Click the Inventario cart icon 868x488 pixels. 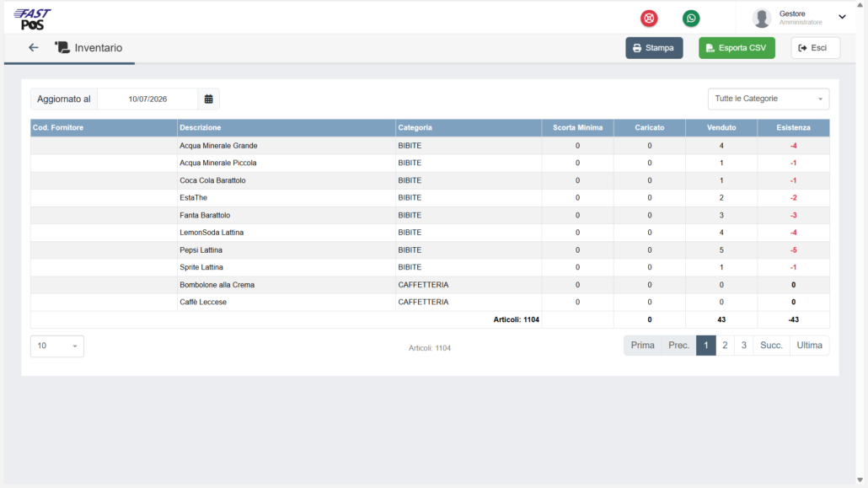click(62, 48)
